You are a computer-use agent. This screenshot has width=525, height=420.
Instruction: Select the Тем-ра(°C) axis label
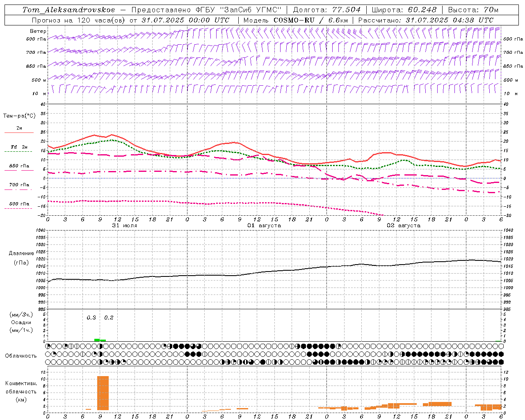pyautogui.click(x=19, y=116)
